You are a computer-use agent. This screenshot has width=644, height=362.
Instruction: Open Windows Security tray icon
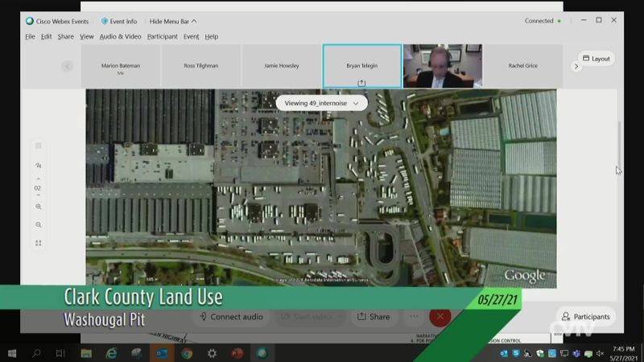[540, 353]
